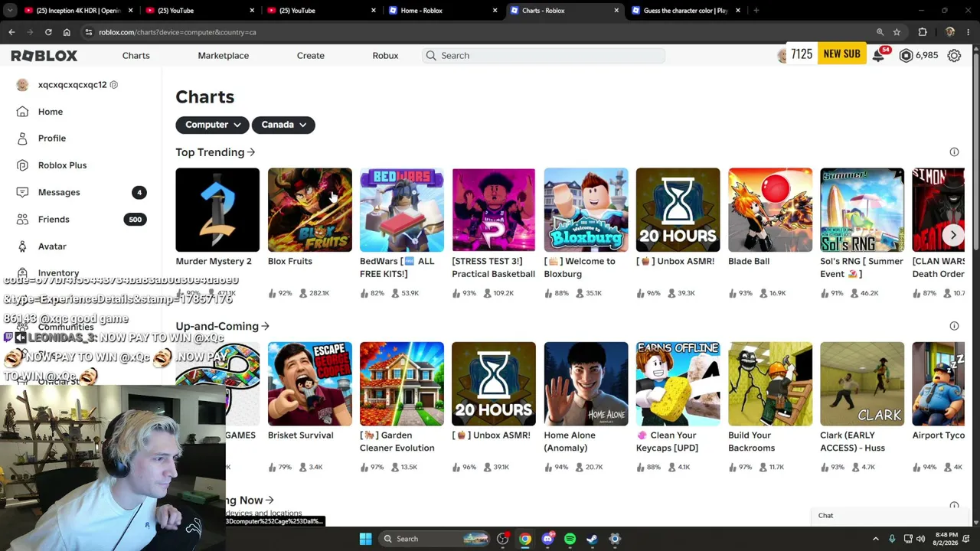This screenshot has height=551, width=980.
Task: Open the Sol's RNG game thumbnail
Action: (862, 210)
